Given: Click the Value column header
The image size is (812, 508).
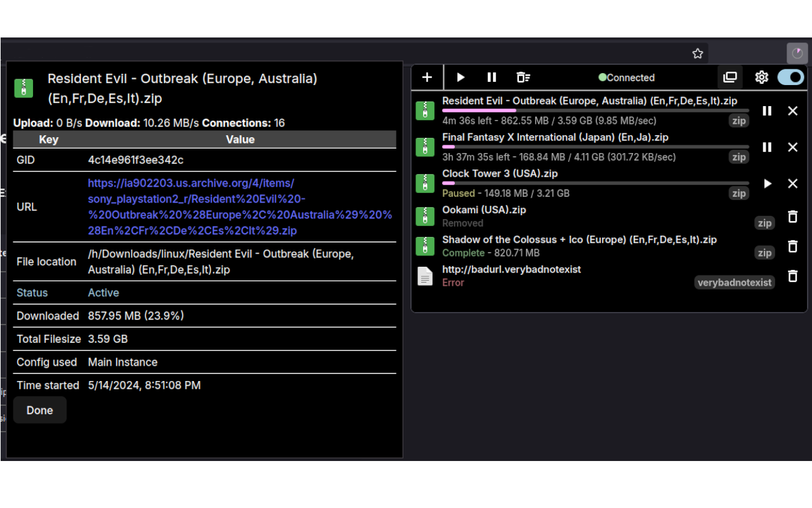Looking at the screenshot, I should (x=240, y=140).
